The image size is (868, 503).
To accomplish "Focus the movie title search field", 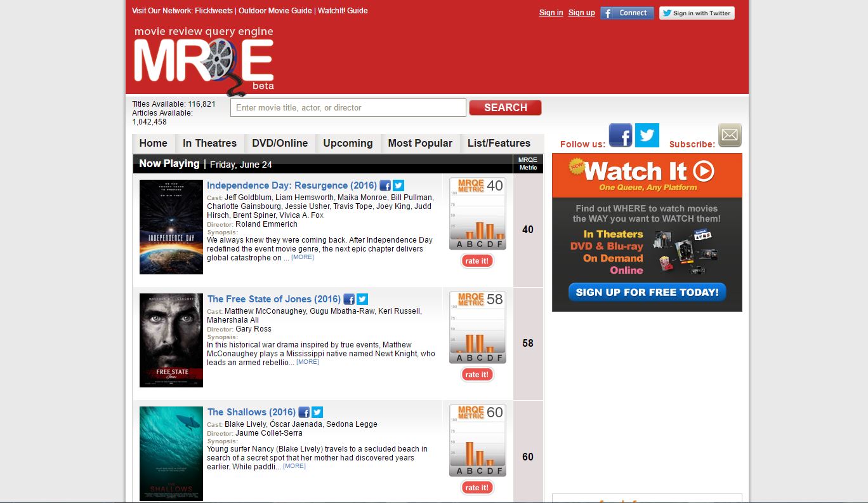I will pos(348,108).
